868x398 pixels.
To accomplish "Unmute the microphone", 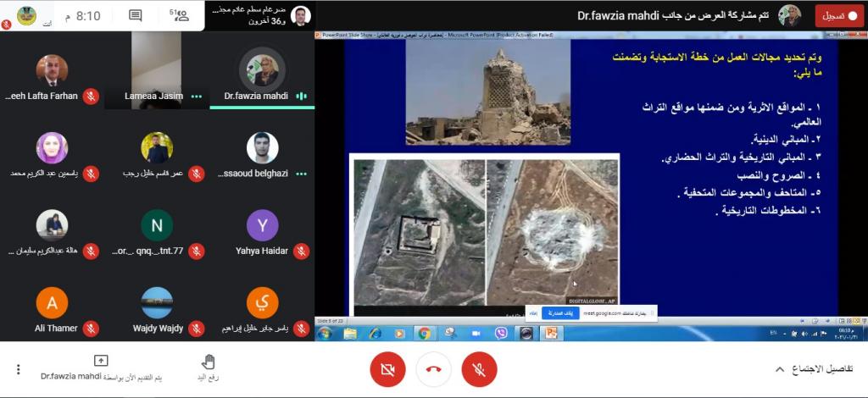I will (x=479, y=370).
